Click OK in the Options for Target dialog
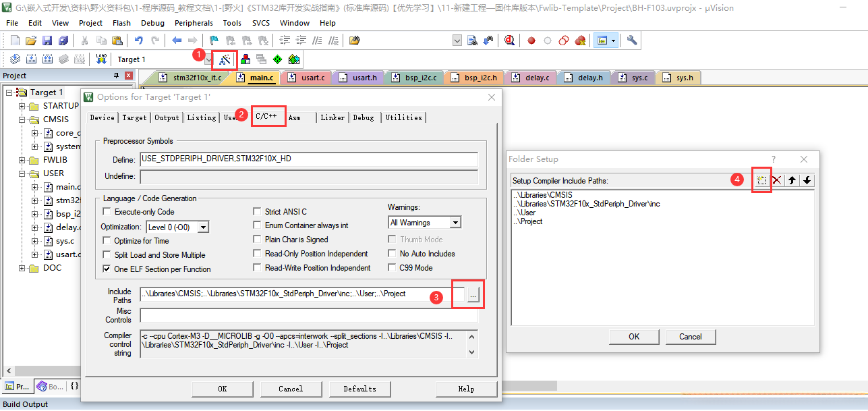868x411 pixels. pyautogui.click(x=223, y=389)
